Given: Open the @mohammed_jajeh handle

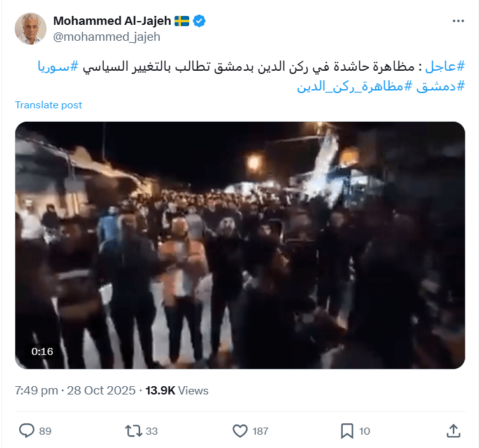Looking at the screenshot, I should pos(106,37).
